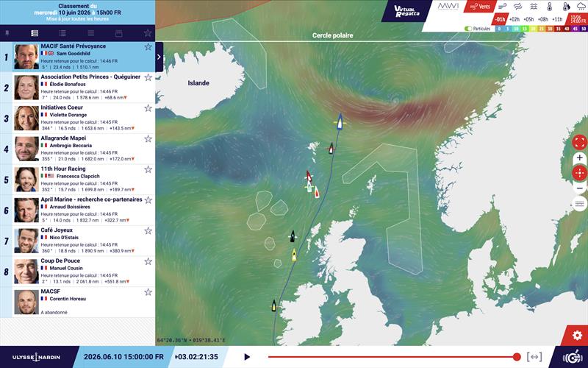Select Allagrande Mapei ranking row

click(78, 149)
